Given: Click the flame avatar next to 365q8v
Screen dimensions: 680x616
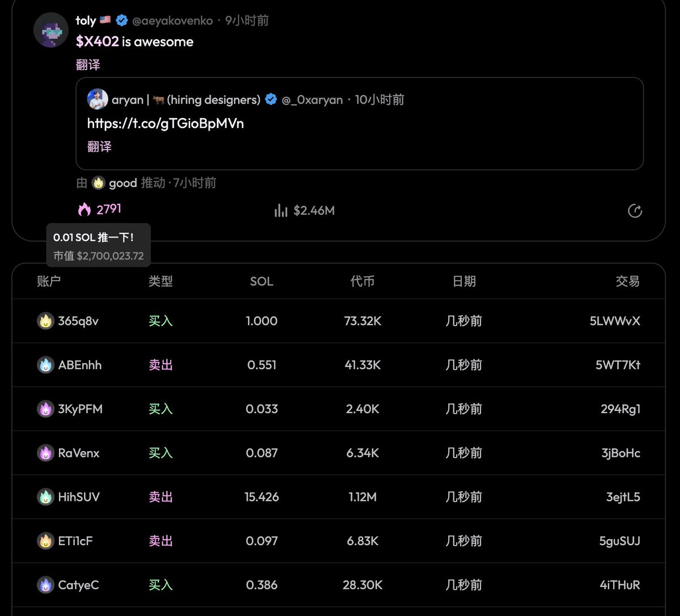Looking at the screenshot, I should coord(45,321).
